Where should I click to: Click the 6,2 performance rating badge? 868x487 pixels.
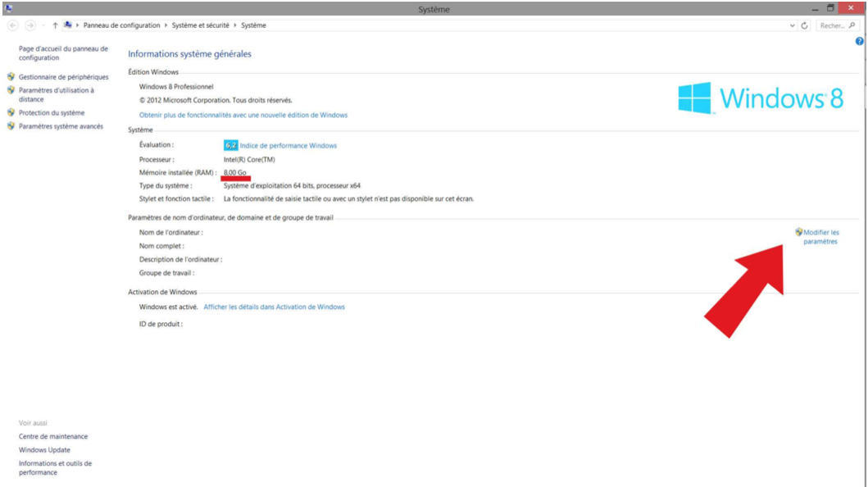coord(230,145)
